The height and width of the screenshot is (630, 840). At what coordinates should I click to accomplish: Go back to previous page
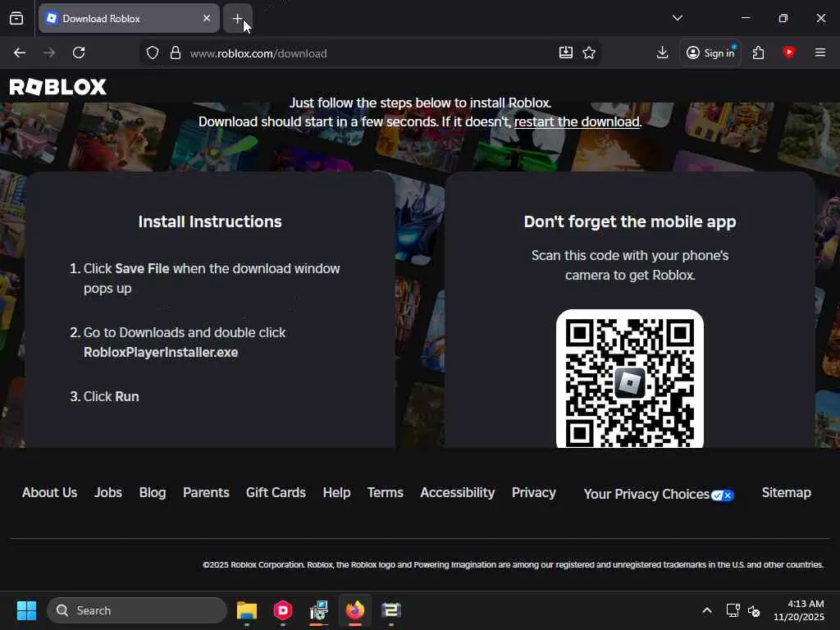[20, 52]
